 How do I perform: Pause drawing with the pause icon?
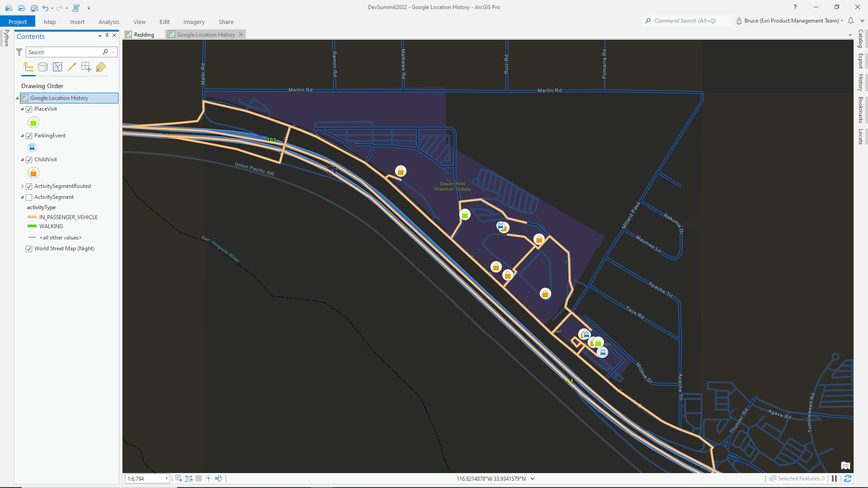click(835, 479)
